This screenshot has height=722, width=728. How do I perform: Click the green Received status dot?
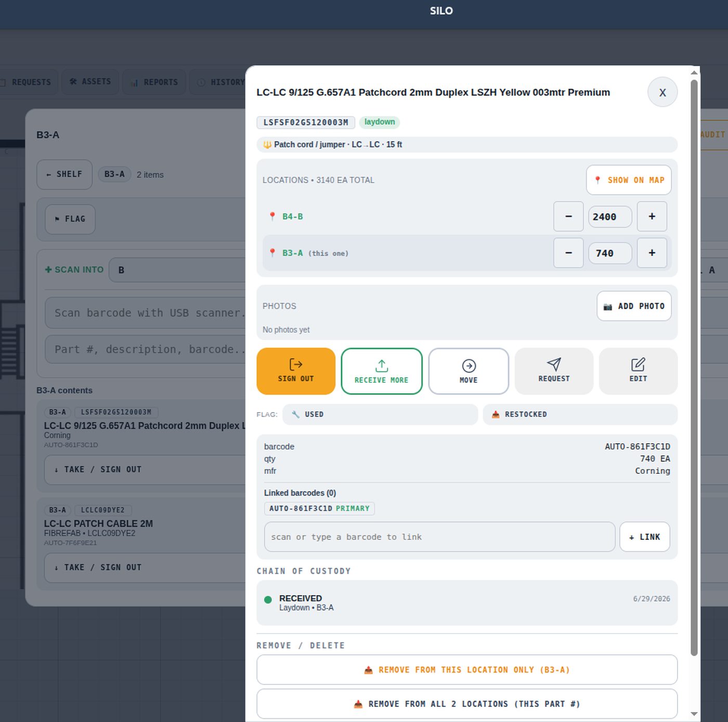(x=268, y=600)
